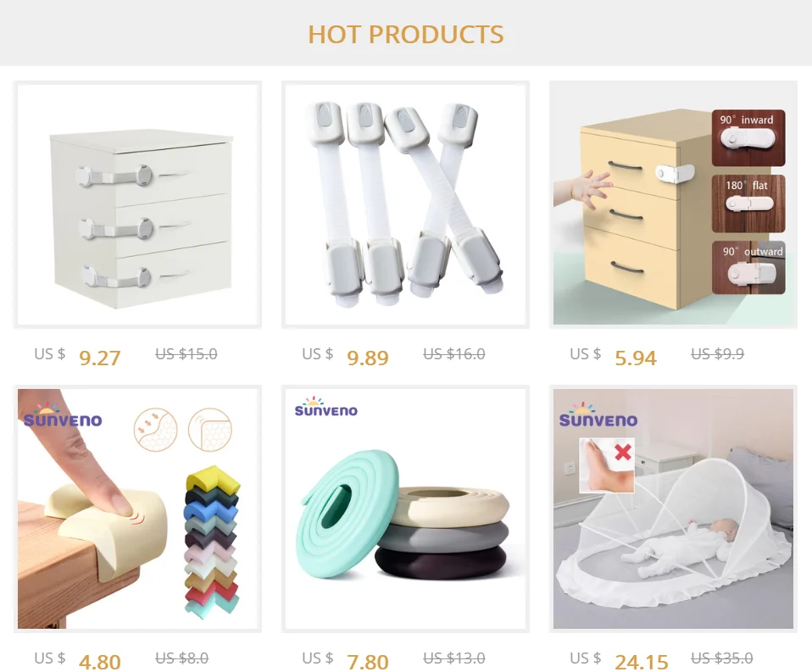Click the 9.89 price link
Screen dimensions: 812x672
[368, 358]
